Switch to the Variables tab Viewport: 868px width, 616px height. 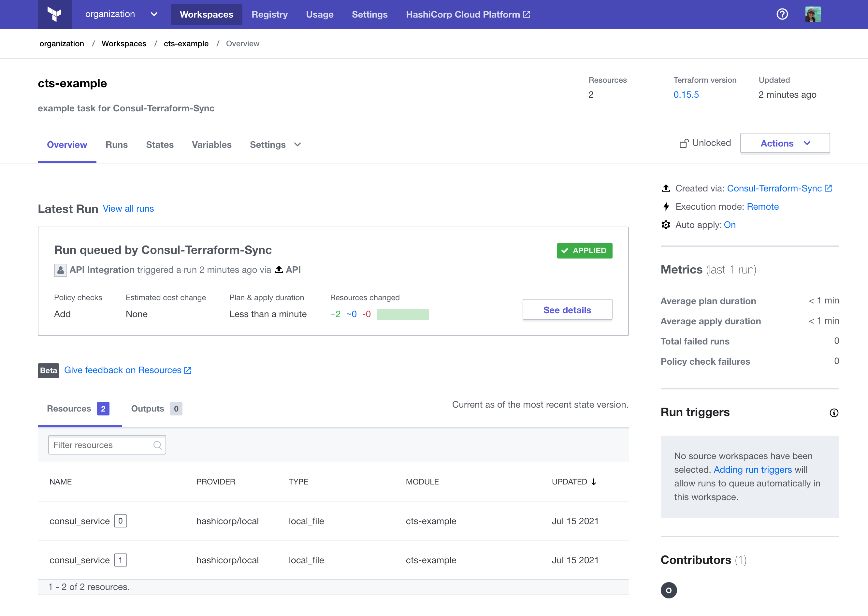coord(212,145)
